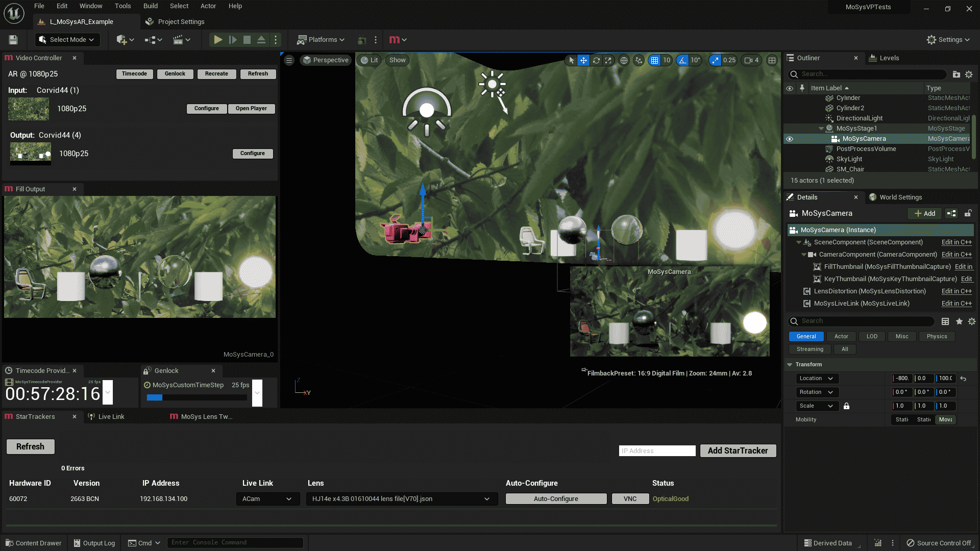Toggle uniform Scale lock
Screen dimensions: 980x551
(x=846, y=406)
